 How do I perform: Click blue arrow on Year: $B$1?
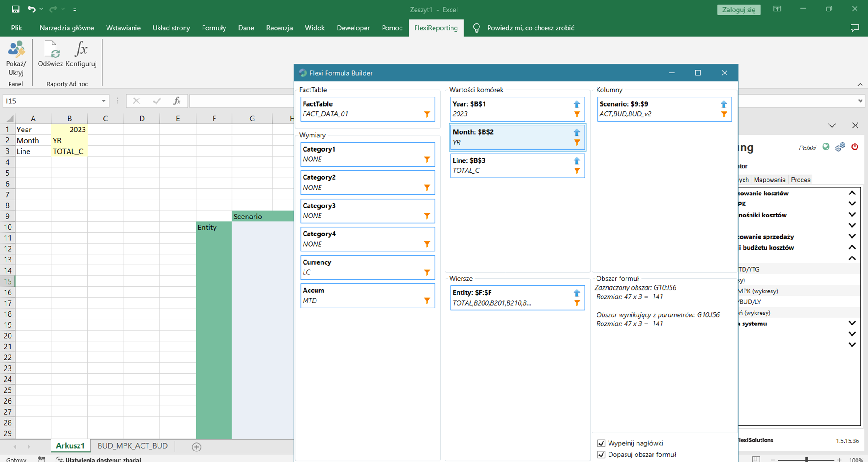577,104
